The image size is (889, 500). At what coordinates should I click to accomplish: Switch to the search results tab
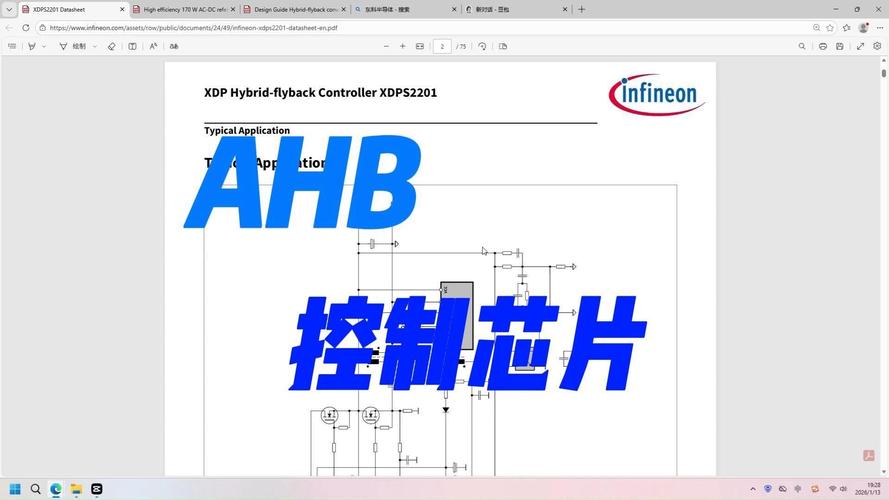tap(405, 10)
